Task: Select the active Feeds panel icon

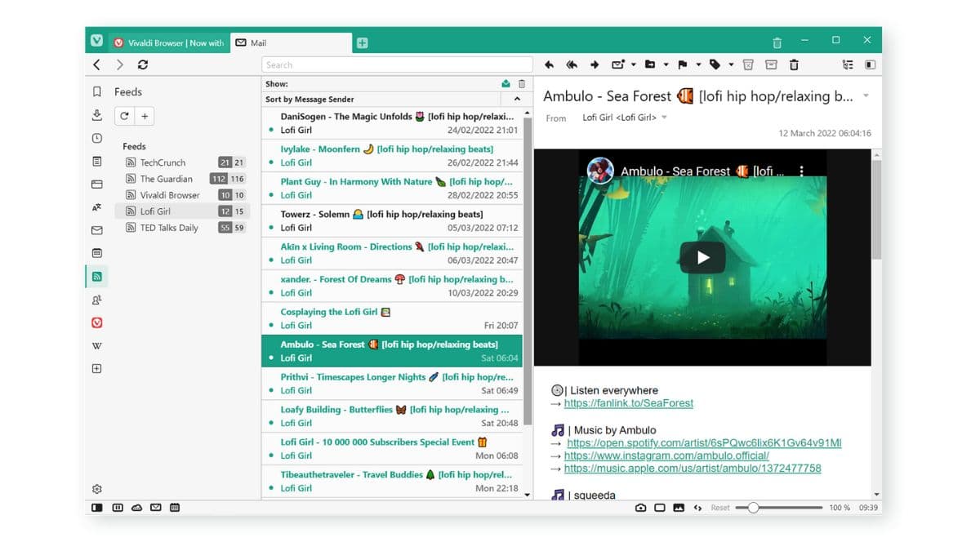Action: [x=96, y=277]
